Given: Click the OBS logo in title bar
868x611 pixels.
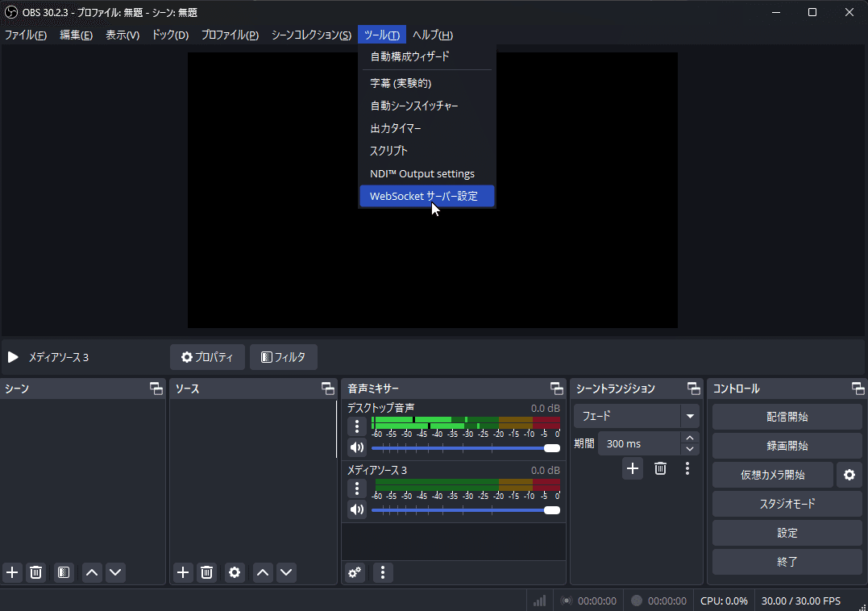Looking at the screenshot, I should point(11,12).
